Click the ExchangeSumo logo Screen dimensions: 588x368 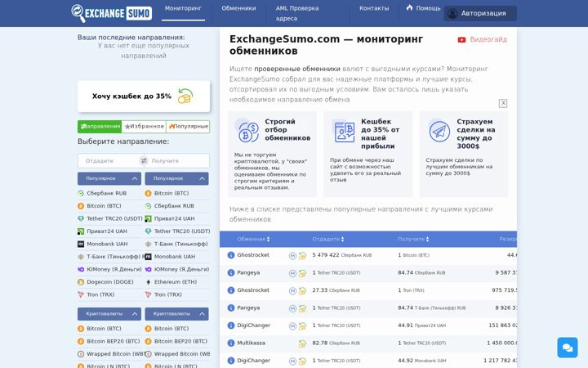pos(111,13)
